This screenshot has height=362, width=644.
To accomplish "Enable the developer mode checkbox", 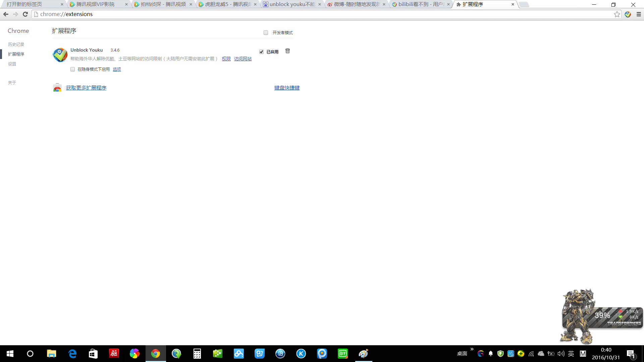I will [x=266, y=33].
